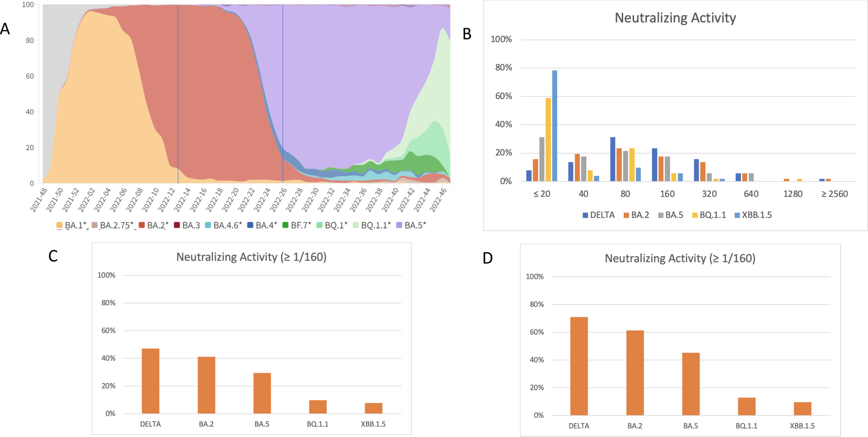868x437 pixels.
Task: Click the BQ.1.1 yellow legend swatch in panel B
Action: coord(695,215)
